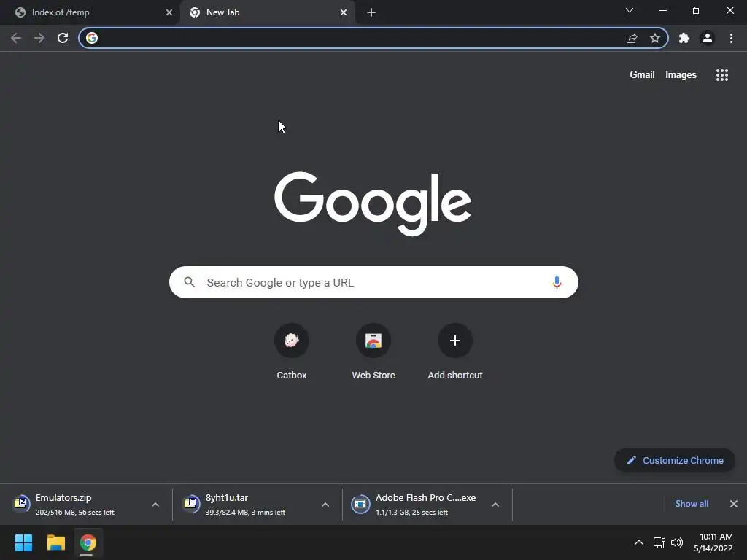Image resolution: width=747 pixels, height=560 pixels.
Task: Open a new tab with plus button
Action: tap(371, 12)
